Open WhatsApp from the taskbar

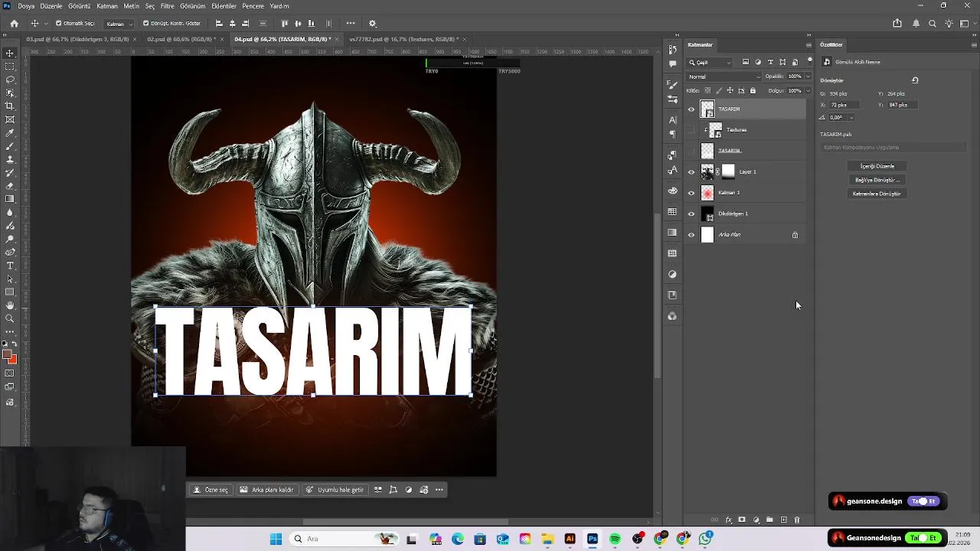705,539
